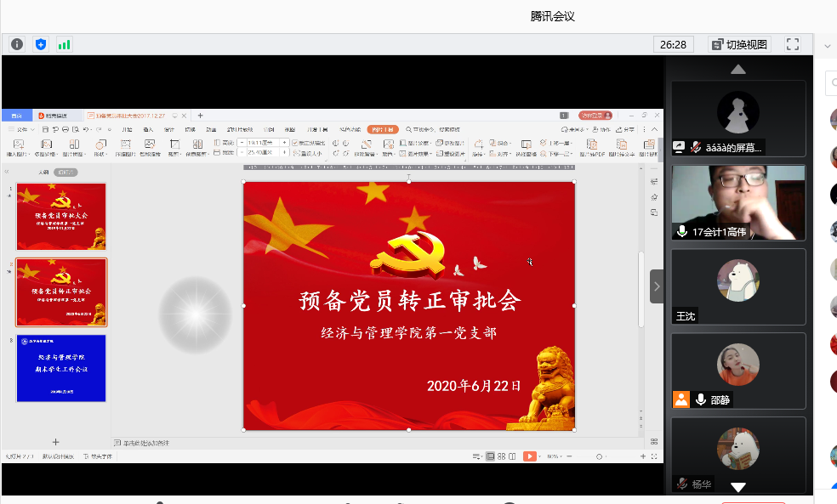
Task: Click the meeting info icon
Action: coord(17,44)
